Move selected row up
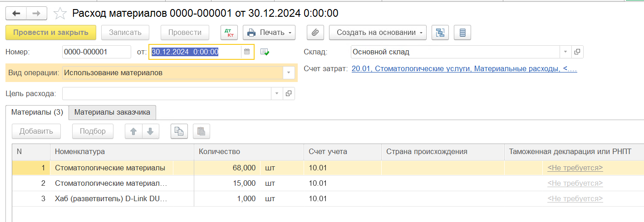Viewport: 644px width, 222px height. point(133,131)
